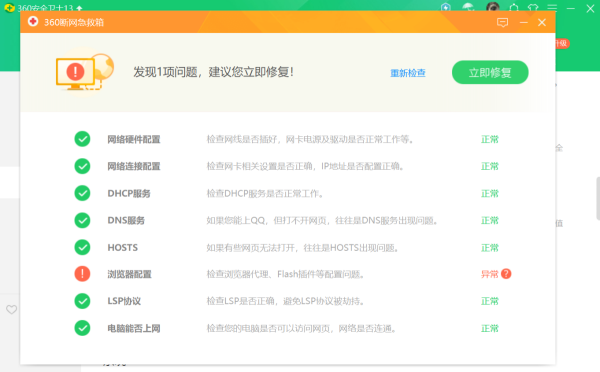Image resolution: width=600 pixels, height=372 pixels.
Task: Open the main menu icon in 360安全卫士 window
Action: coord(552,8)
